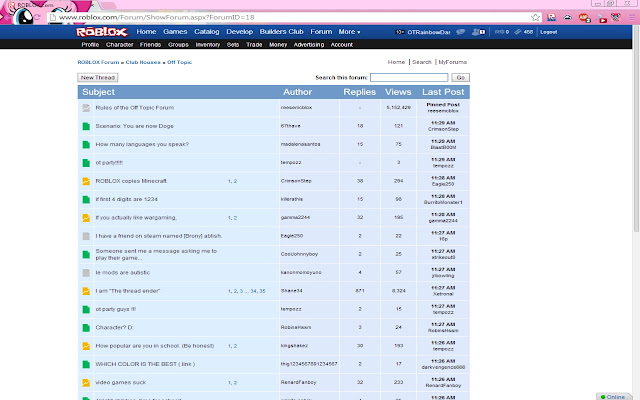The image size is (640, 400).
Task: Click the Online chat status bar at bottom
Action: pyautogui.click(x=617, y=396)
